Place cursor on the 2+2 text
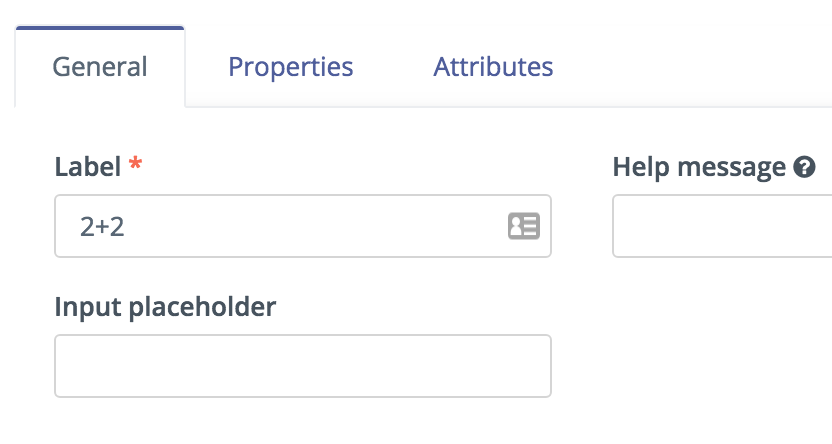Screen dimensions: 832x444 (102, 227)
